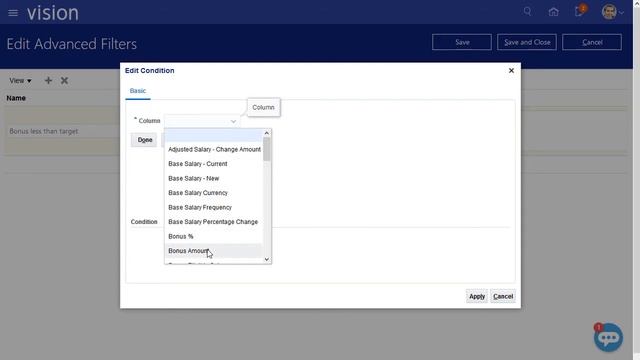
Task: Click the list scroll down arrow
Action: click(267, 259)
